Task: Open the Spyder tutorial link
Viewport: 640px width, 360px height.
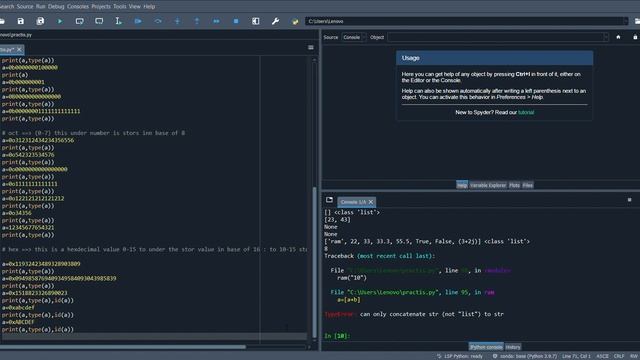Action: 526,112
